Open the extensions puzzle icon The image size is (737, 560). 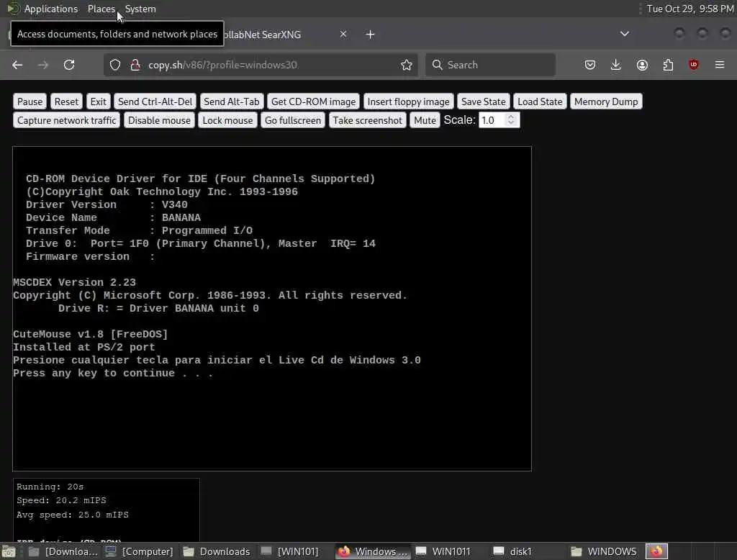pyautogui.click(x=668, y=65)
